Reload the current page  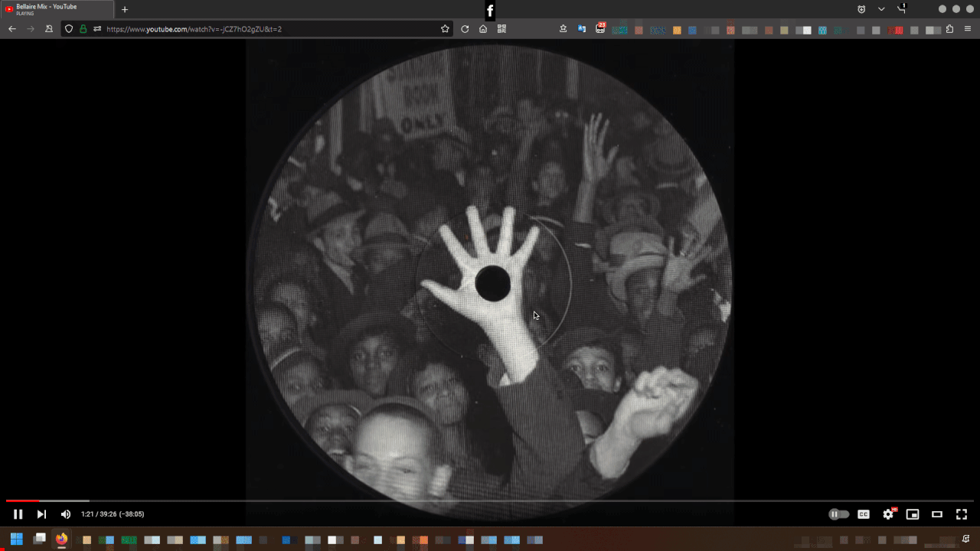pos(465,29)
